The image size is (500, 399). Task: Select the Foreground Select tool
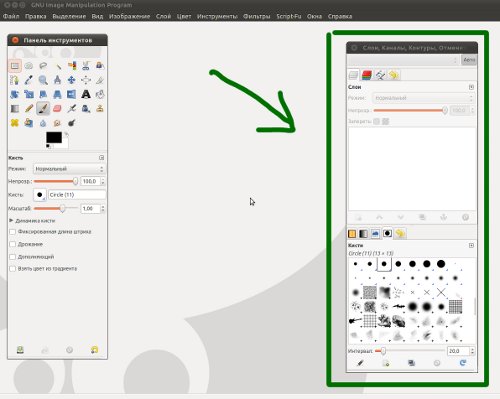pos(100,66)
